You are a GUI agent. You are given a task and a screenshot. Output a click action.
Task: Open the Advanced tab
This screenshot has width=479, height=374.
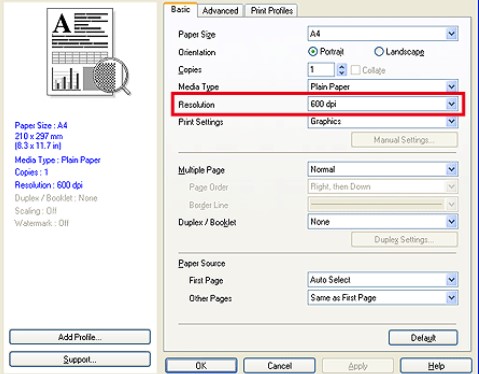(x=220, y=11)
